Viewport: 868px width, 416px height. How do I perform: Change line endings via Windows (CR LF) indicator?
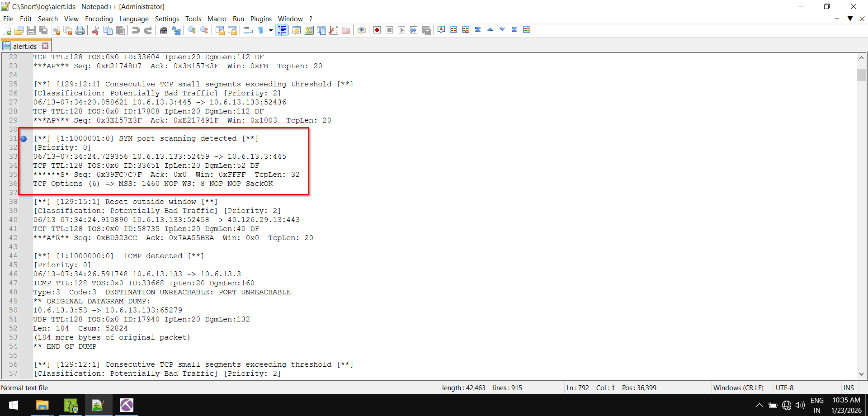(738, 388)
